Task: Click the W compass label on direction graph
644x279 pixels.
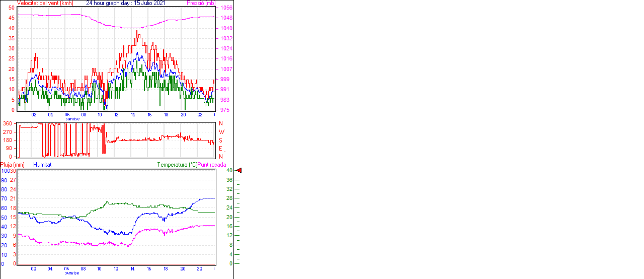Action: 221,132
